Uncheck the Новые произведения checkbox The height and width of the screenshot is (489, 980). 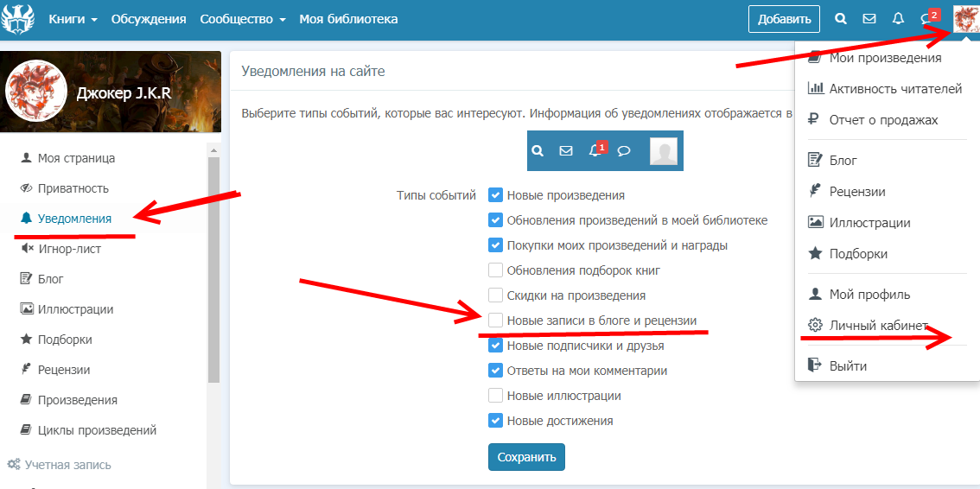[496, 195]
